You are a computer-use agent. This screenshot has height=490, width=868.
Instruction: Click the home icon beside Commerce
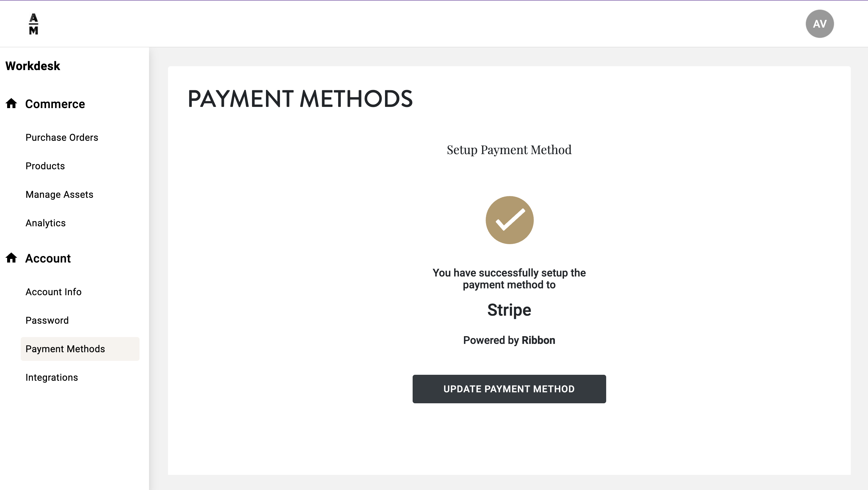12,103
